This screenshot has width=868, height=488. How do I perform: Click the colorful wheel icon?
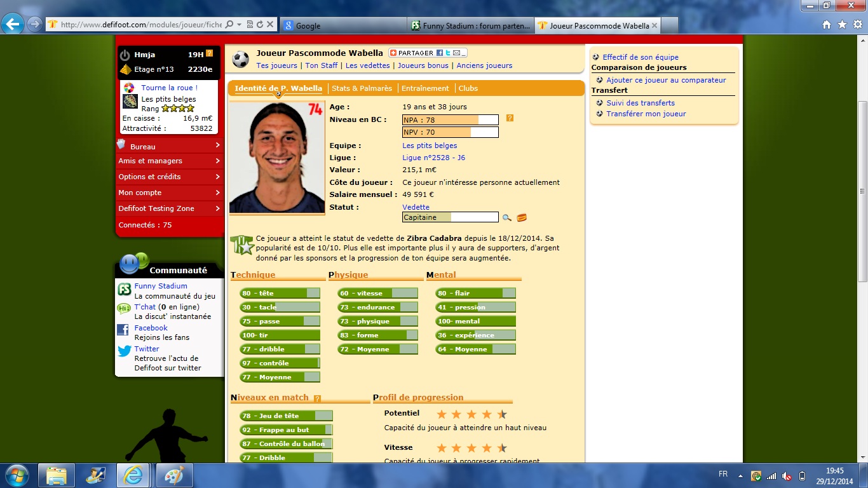[x=129, y=88]
